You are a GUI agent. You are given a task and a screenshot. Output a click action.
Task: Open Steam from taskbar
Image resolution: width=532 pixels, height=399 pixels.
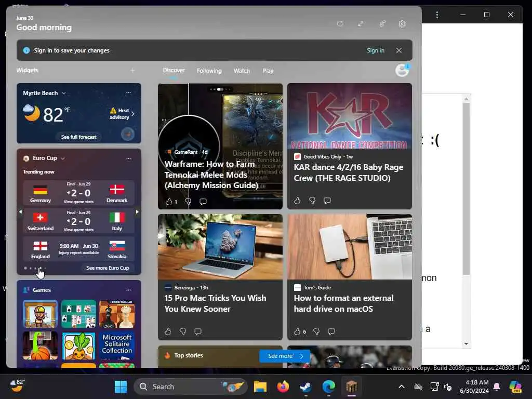305,387
